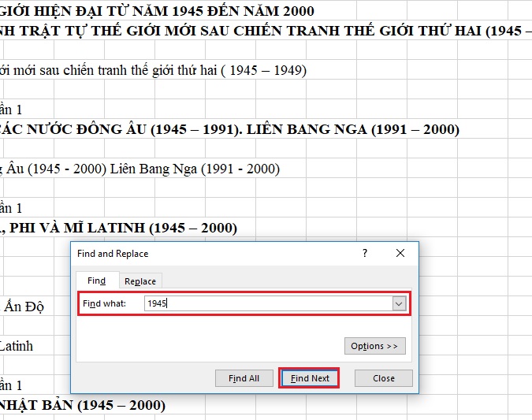This screenshot has height=420, width=532.
Task: Click the Find All button
Action: click(244, 378)
